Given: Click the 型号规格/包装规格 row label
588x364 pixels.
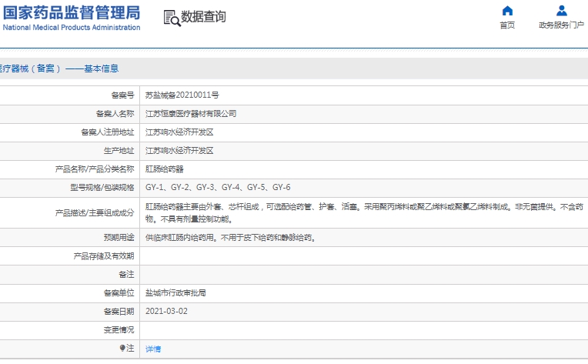Looking at the screenshot, I should (x=102, y=188).
